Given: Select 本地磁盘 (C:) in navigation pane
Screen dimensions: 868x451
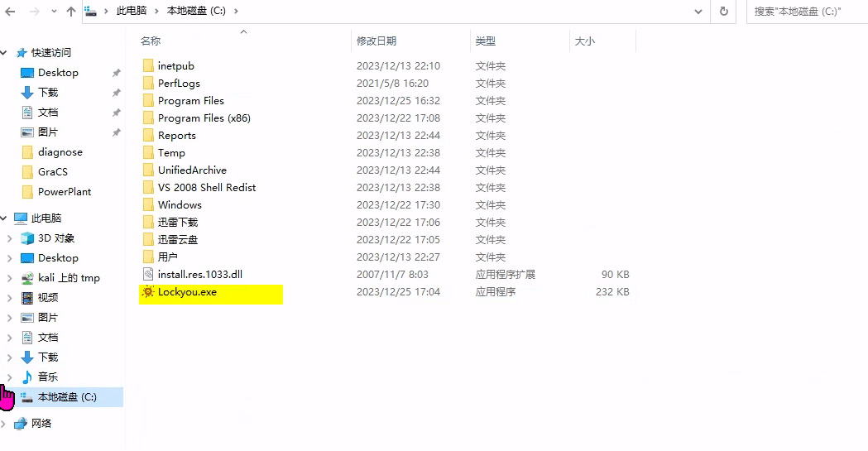Looking at the screenshot, I should pyautogui.click(x=67, y=397).
